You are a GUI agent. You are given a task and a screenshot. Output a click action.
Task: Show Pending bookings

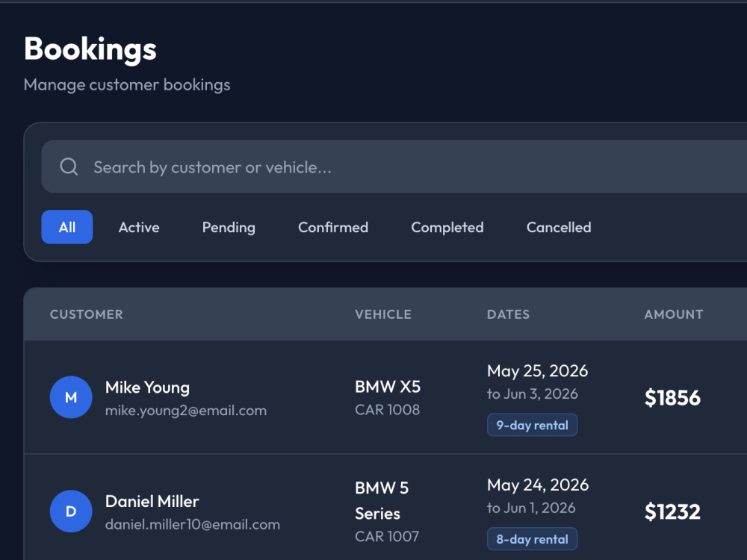tap(229, 227)
